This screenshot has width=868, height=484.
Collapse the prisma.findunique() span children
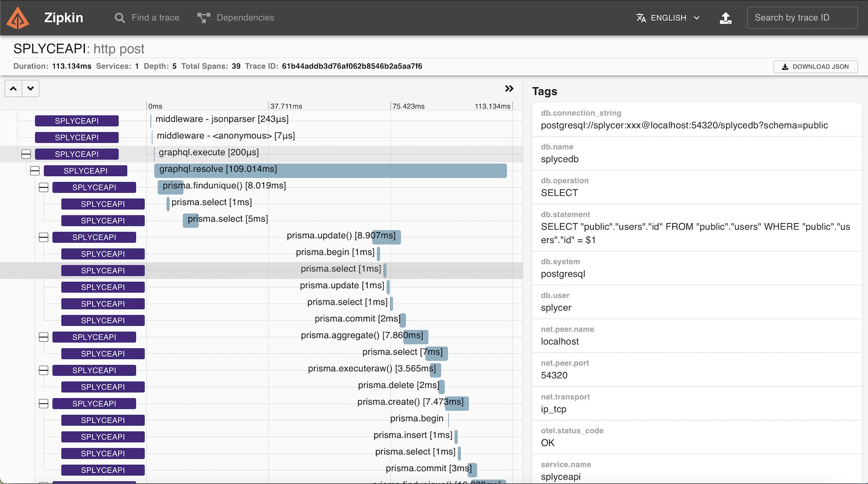[x=43, y=187]
